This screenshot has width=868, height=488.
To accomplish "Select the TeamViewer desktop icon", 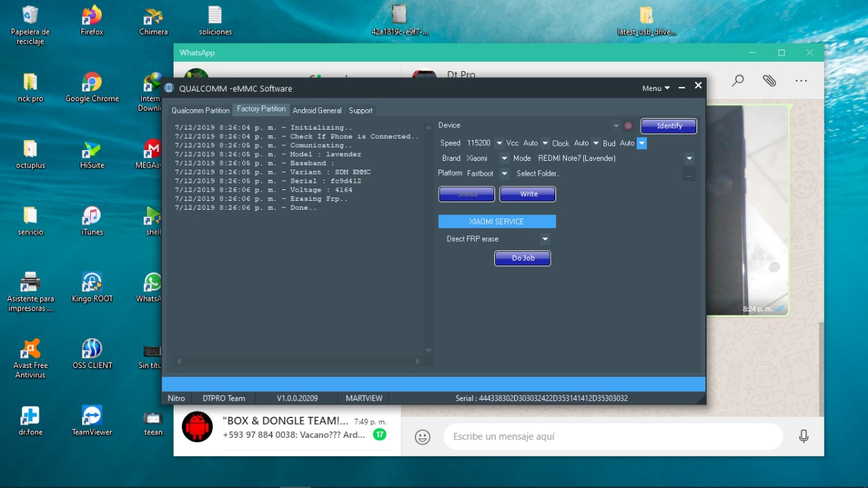I will [92, 421].
